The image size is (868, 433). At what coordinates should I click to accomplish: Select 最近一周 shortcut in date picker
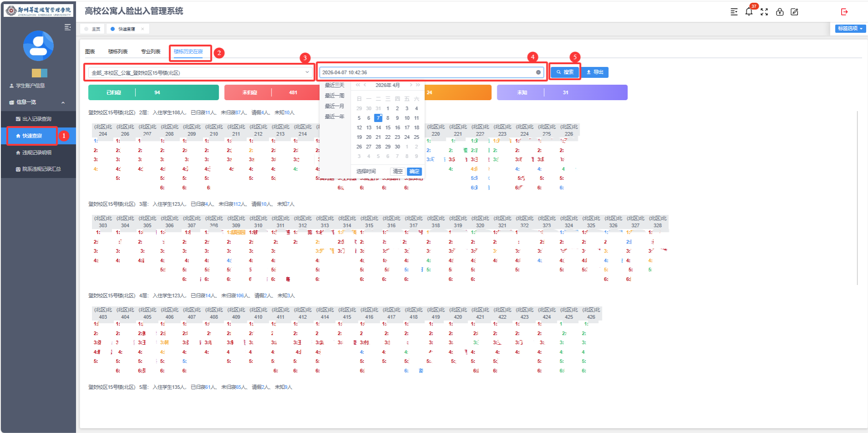(334, 96)
